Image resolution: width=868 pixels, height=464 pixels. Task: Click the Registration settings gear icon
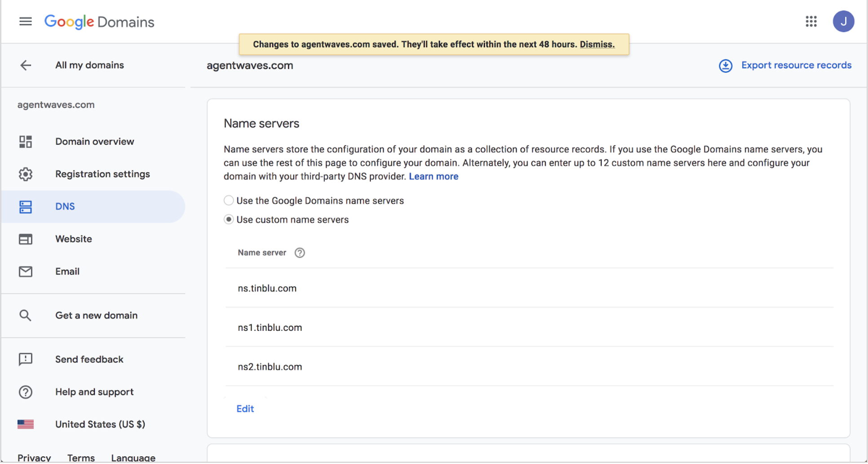26,174
